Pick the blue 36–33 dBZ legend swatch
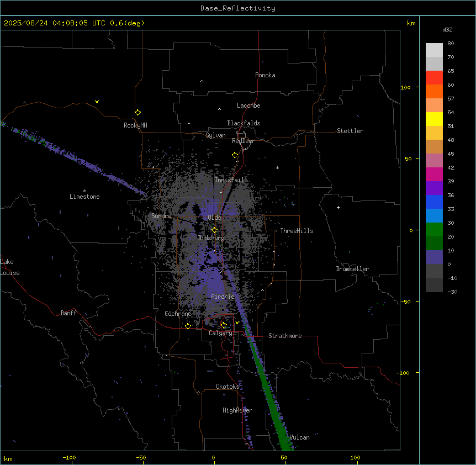Viewport: 476px width, 465px height. click(434, 202)
